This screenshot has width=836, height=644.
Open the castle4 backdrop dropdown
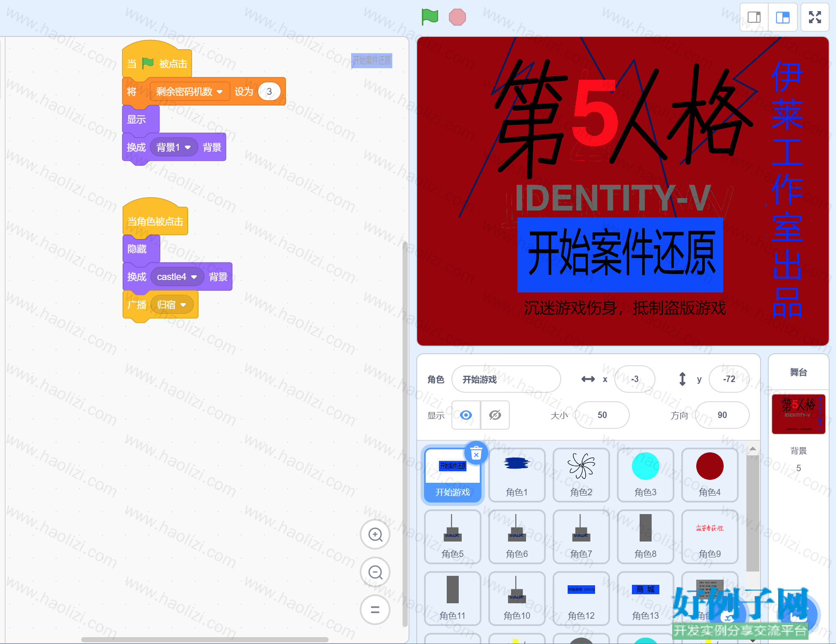tap(177, 277)
